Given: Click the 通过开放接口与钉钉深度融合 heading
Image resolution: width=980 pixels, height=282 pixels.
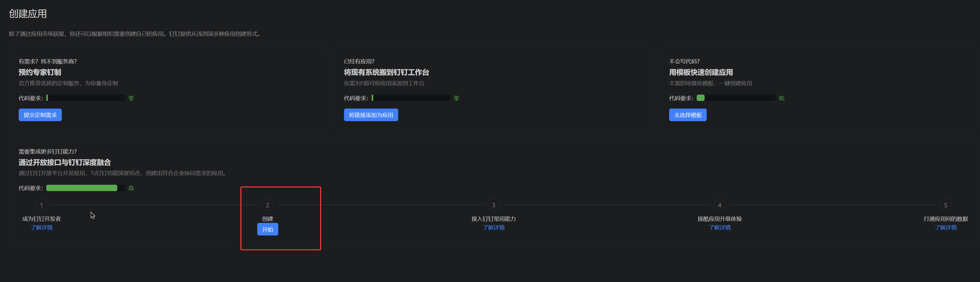Looking at the screenshot, I should [65, 162].
